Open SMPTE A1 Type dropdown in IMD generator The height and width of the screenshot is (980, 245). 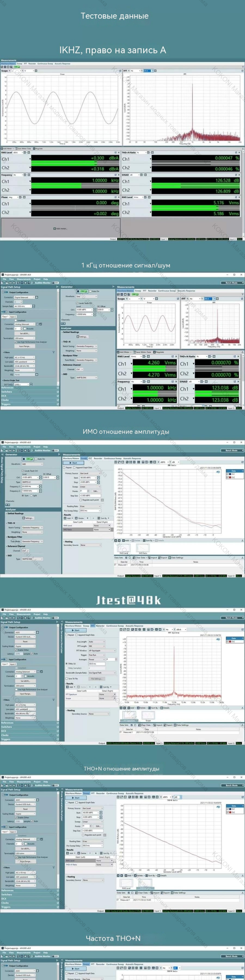point(32,482)
